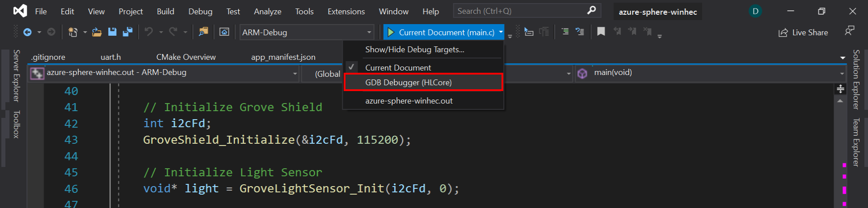
Task: Go to the next bookmark
Action: pyautogui.click(x=632, y=31)
